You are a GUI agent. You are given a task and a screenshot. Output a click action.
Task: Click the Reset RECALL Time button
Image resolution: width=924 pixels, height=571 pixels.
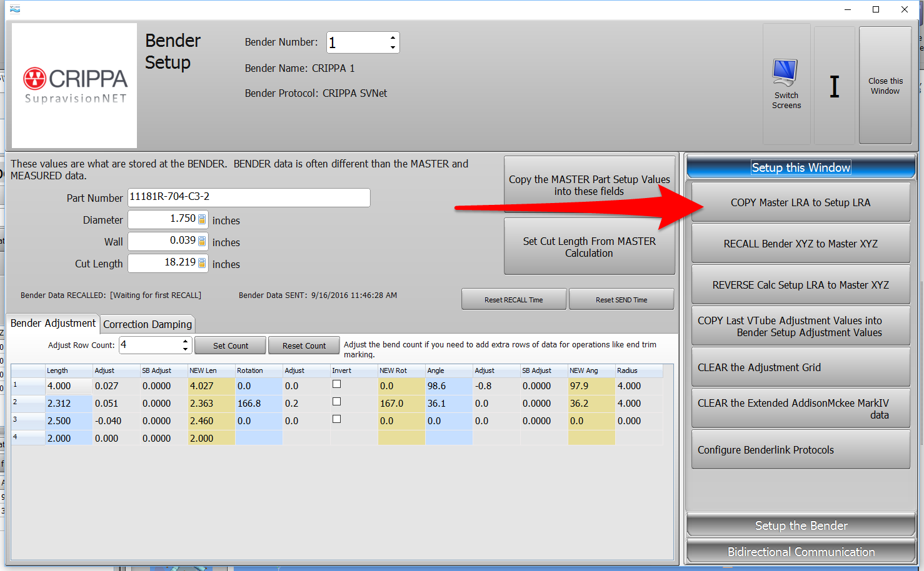pos(513,300)
